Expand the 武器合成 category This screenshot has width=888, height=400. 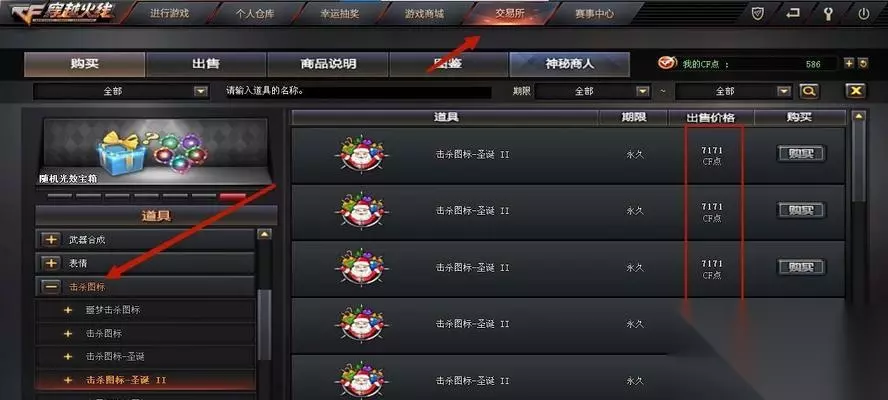pyautogui.click(x=51, y=240)
